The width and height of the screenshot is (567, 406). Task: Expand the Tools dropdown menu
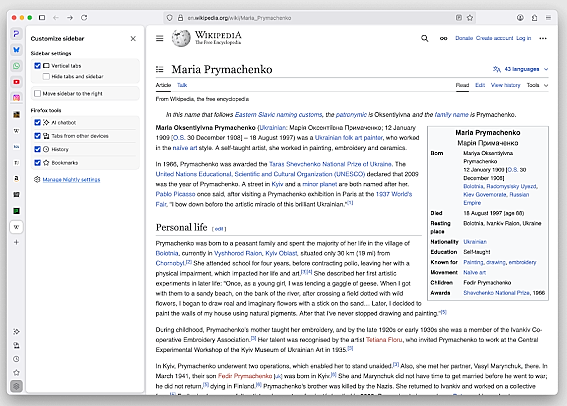coord(537,85)
